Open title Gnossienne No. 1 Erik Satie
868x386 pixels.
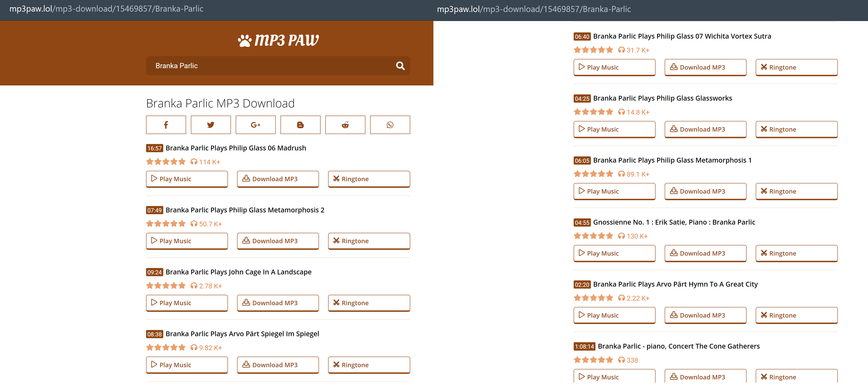tap(674, 222)
